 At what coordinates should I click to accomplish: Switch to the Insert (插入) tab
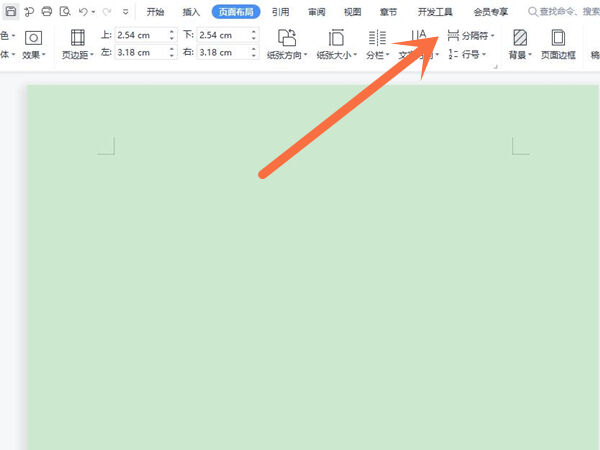point(191,12)
